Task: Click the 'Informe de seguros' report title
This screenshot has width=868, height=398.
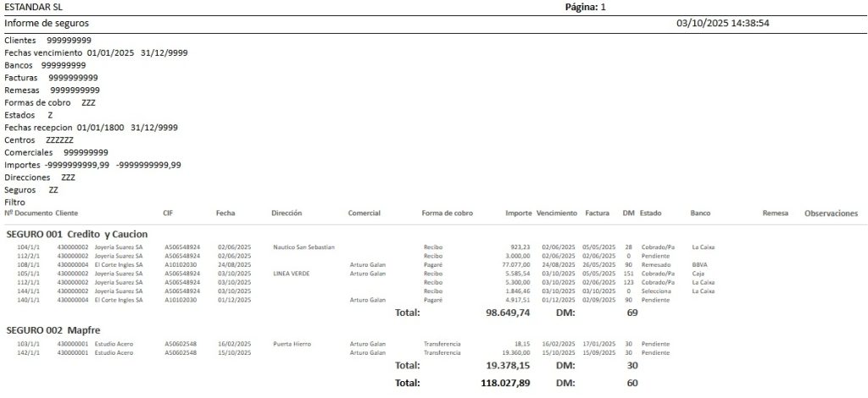Action: (x=46, y=24)
